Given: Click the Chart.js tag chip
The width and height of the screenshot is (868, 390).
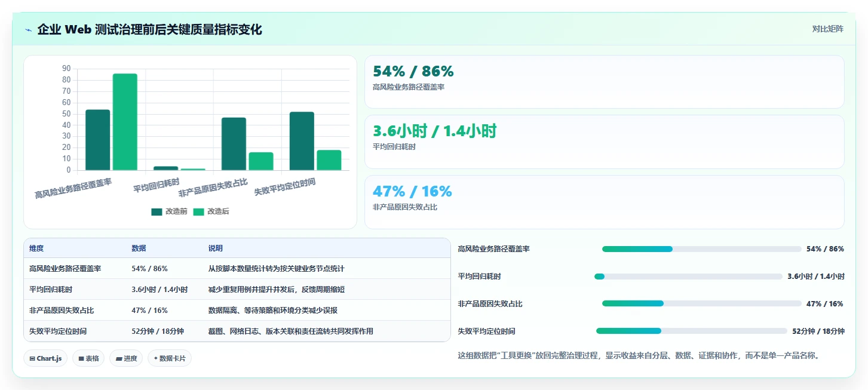Looking at the screenshot, I should (x=45, y=358).
